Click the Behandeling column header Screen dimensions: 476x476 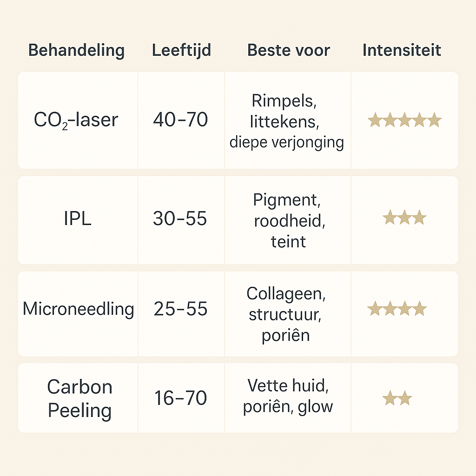tap(77, 50)
